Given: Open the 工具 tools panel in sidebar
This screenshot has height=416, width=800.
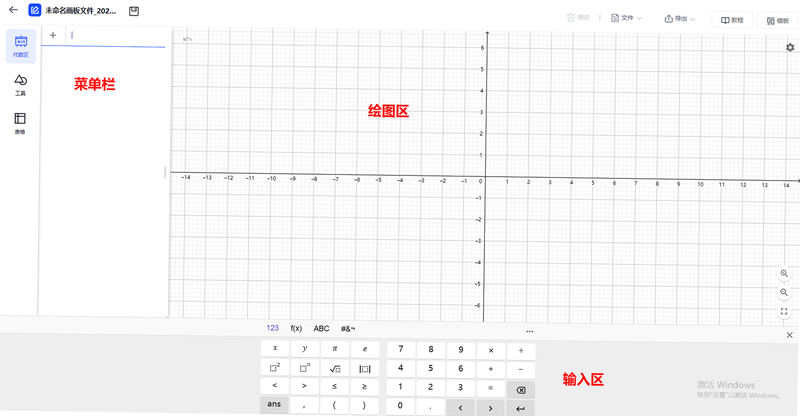Looking at the screenshot, I should (x=20, y=85).
